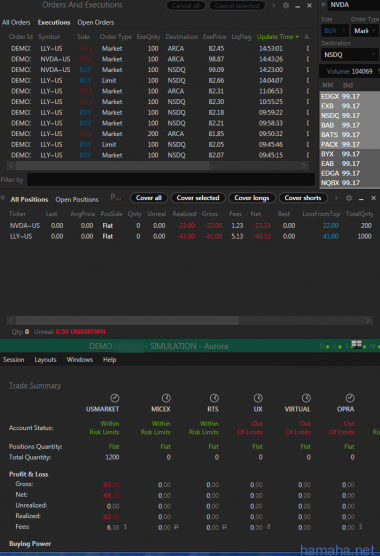Viewport: 380px width, 556px height.
Task: Open the Layouts menu
Action: [x=45, y=360]
